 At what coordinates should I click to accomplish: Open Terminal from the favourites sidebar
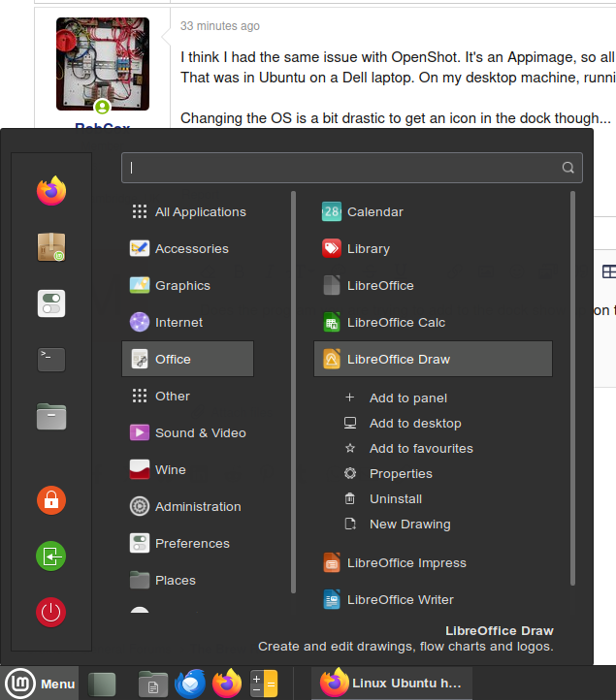point(51,360)
